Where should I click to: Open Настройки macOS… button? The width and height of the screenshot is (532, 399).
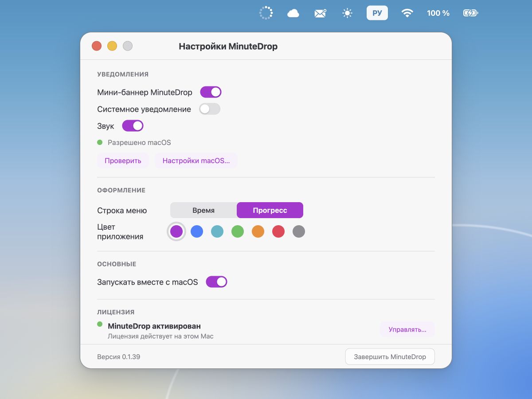coord(196,160)
